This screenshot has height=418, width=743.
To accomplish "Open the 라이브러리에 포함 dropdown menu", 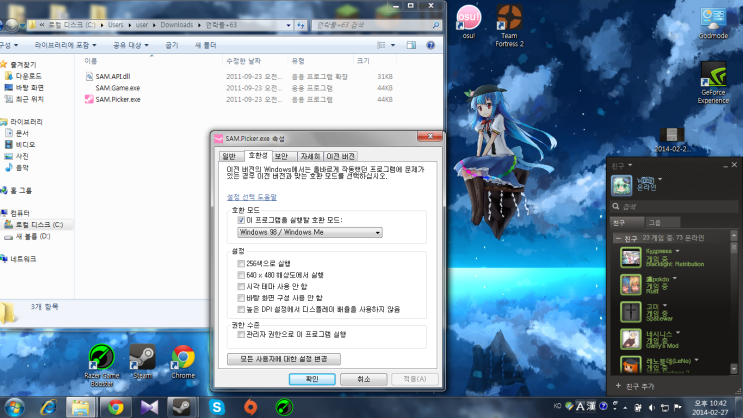I will [65, 45].
